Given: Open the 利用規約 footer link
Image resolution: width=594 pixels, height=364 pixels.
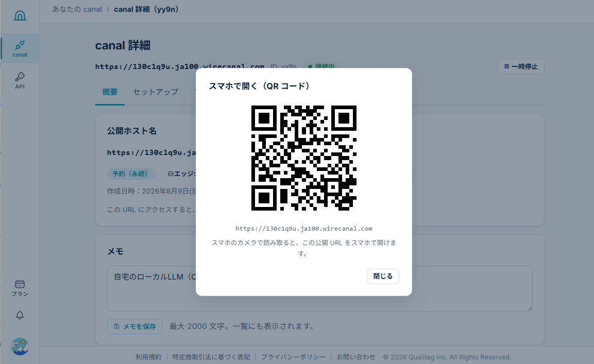Looking at the screenshot, I should click(x=148, y=357).
